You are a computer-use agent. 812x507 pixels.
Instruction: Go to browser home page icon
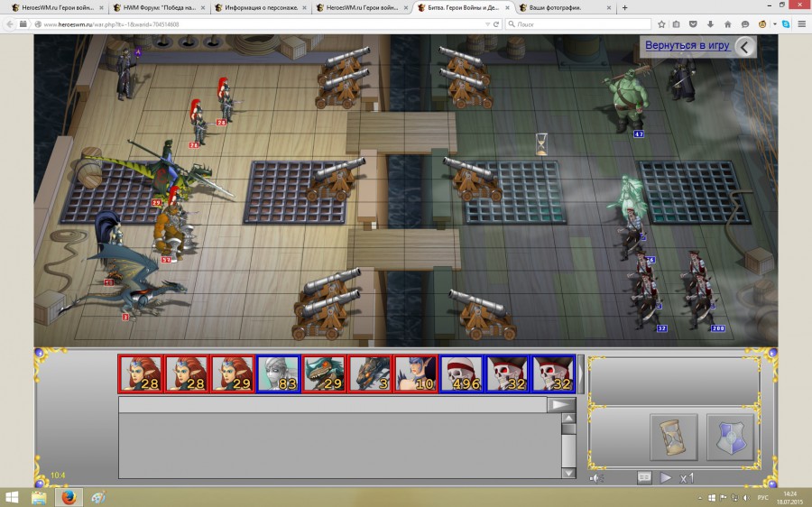[727, 24]
